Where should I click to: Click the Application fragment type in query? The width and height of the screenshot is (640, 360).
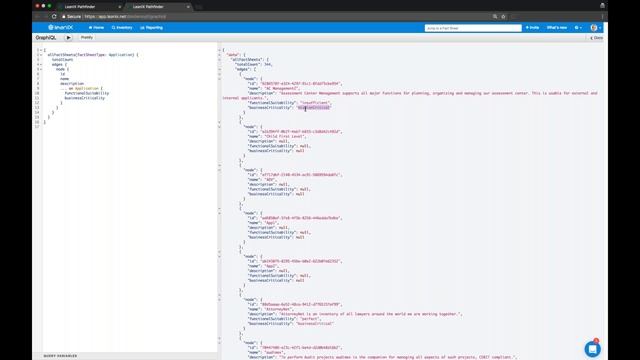[86, 89]
